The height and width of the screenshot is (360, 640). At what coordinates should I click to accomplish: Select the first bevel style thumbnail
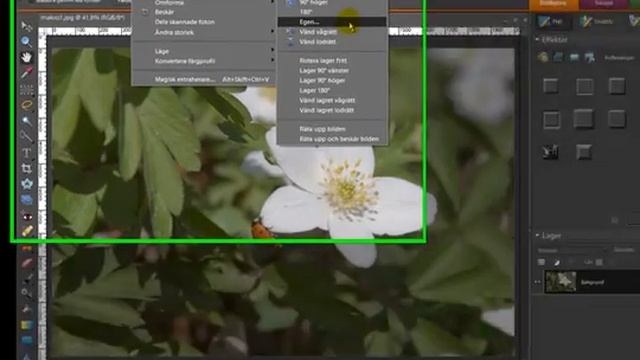[551, 87]
